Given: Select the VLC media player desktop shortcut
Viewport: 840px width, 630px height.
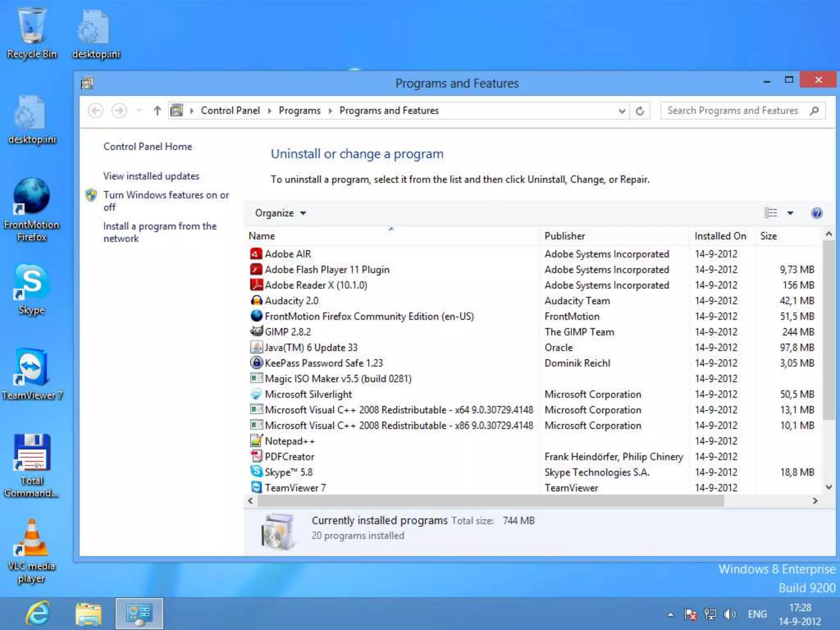Looking at the screenshot, I should [x=32, y=551].
